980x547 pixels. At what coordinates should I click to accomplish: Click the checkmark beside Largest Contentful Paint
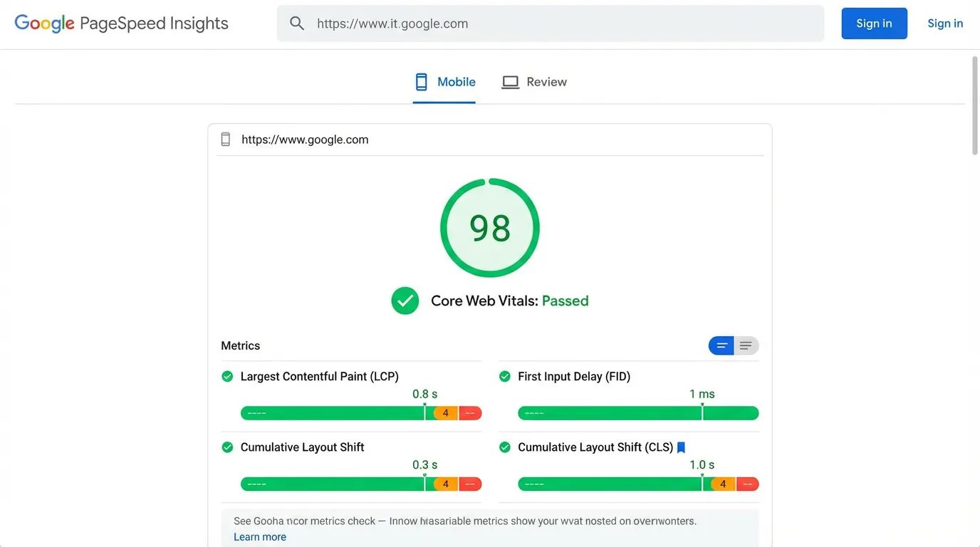227,376
